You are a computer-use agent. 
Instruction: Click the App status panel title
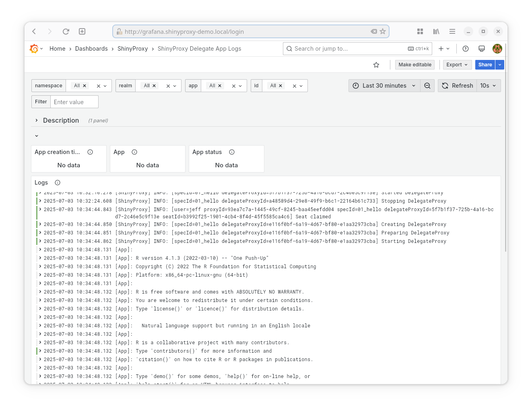[x=207, y=152]
